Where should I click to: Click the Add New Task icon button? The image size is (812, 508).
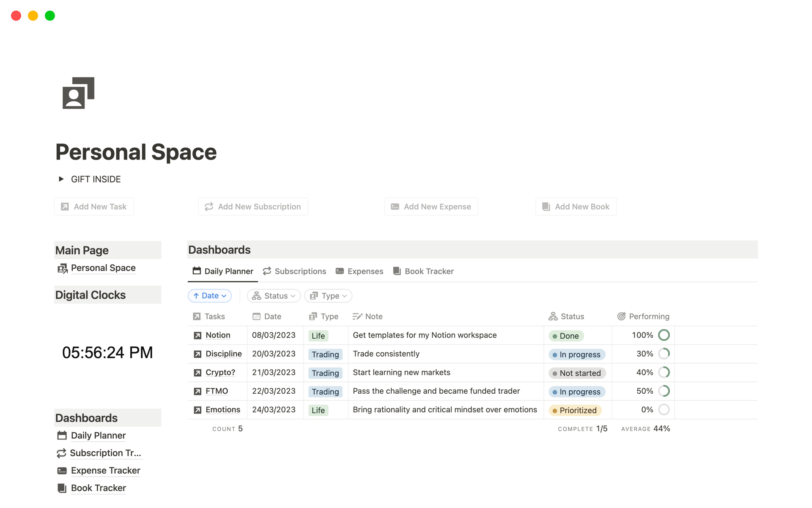[x=65, y=207]
